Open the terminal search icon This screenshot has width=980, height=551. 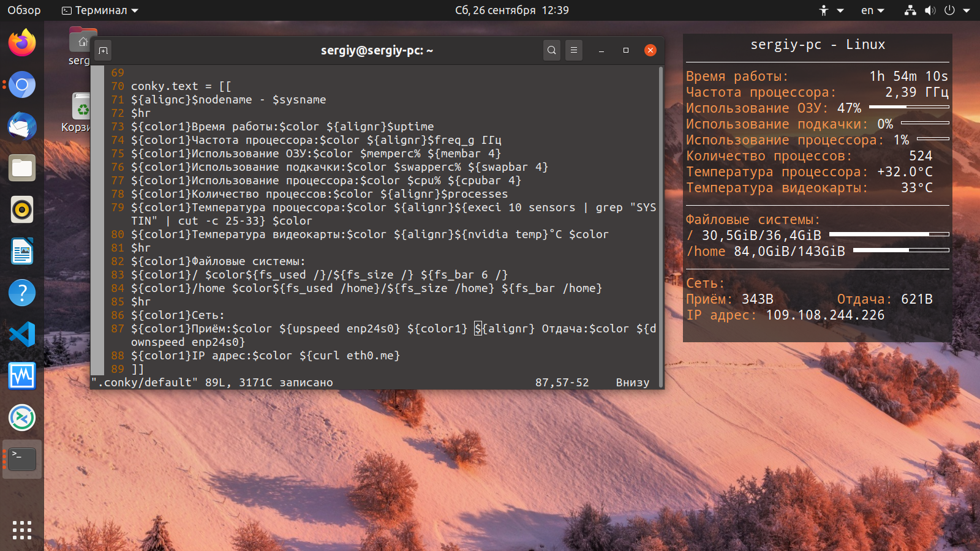click(x=552, y=50)
